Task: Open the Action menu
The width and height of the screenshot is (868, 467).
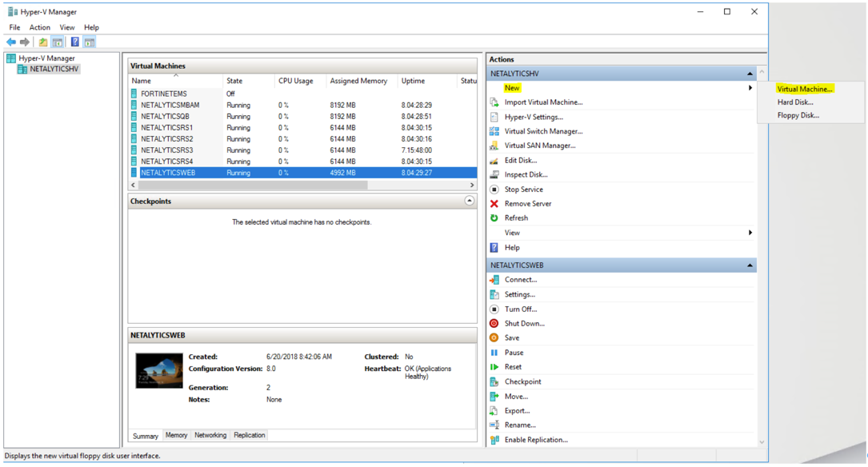Action: 40,27
